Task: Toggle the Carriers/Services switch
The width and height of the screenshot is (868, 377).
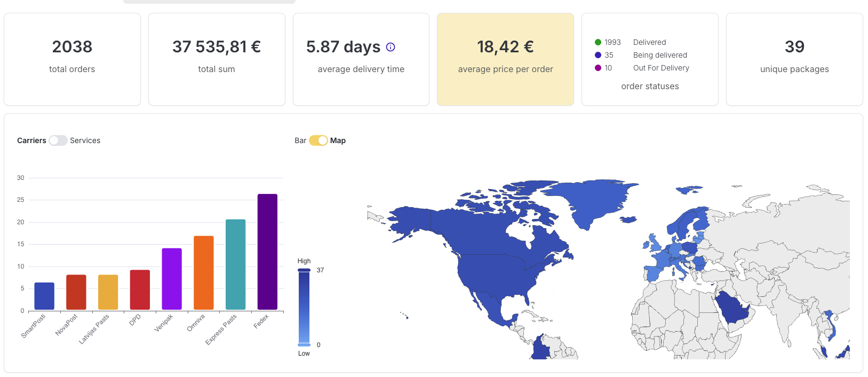Action: (x=58, y=140)
